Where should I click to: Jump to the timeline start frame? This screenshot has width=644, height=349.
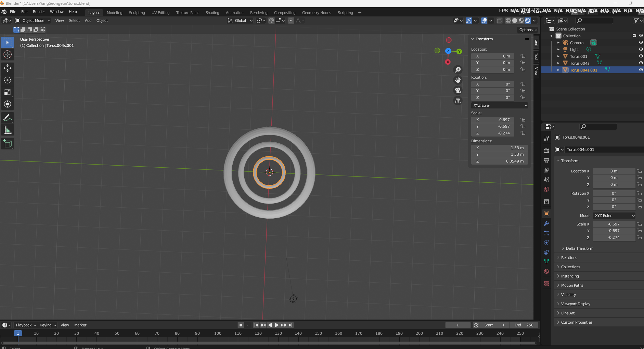(256, 325)
